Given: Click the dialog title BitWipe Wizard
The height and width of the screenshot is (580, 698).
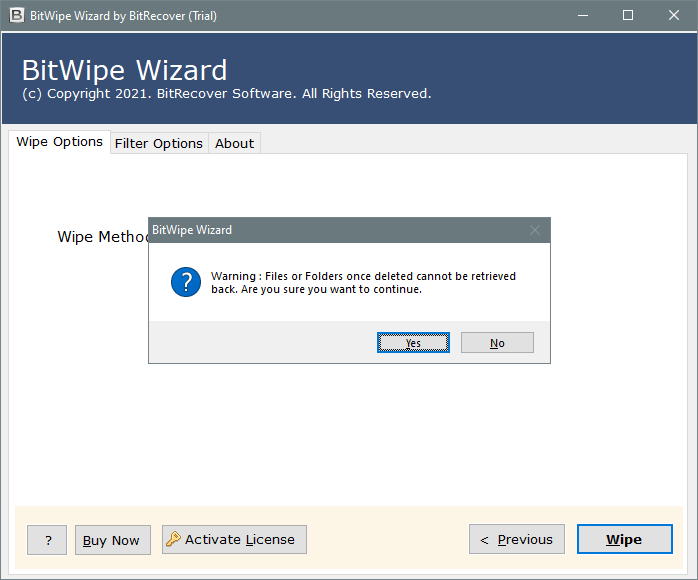Looking at the screenshot, I should coord(192,230).
